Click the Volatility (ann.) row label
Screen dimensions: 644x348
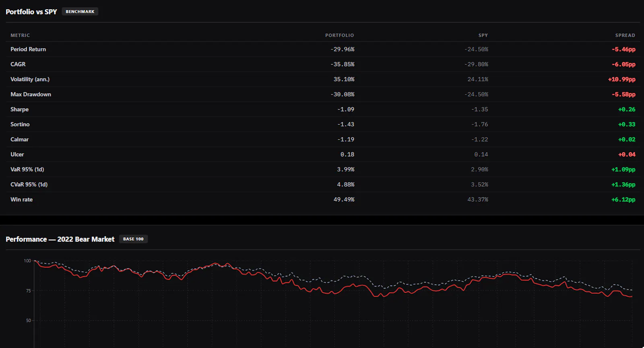(x=30, y=79)
